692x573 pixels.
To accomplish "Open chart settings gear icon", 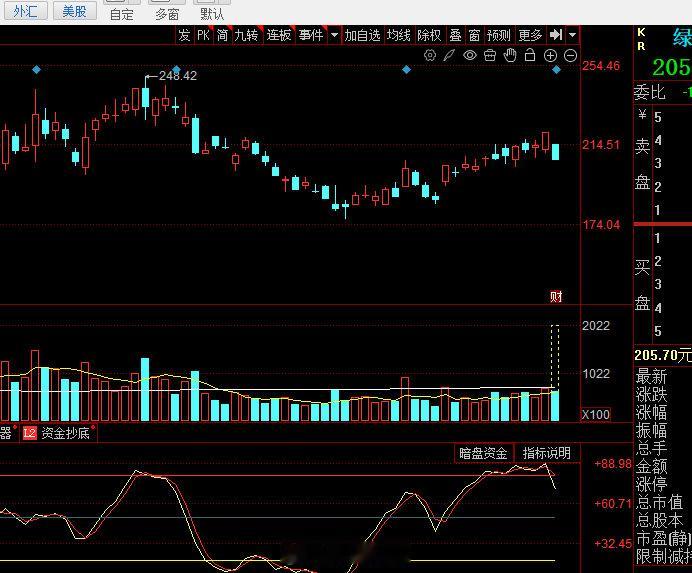I will click(x=430, y=56).
